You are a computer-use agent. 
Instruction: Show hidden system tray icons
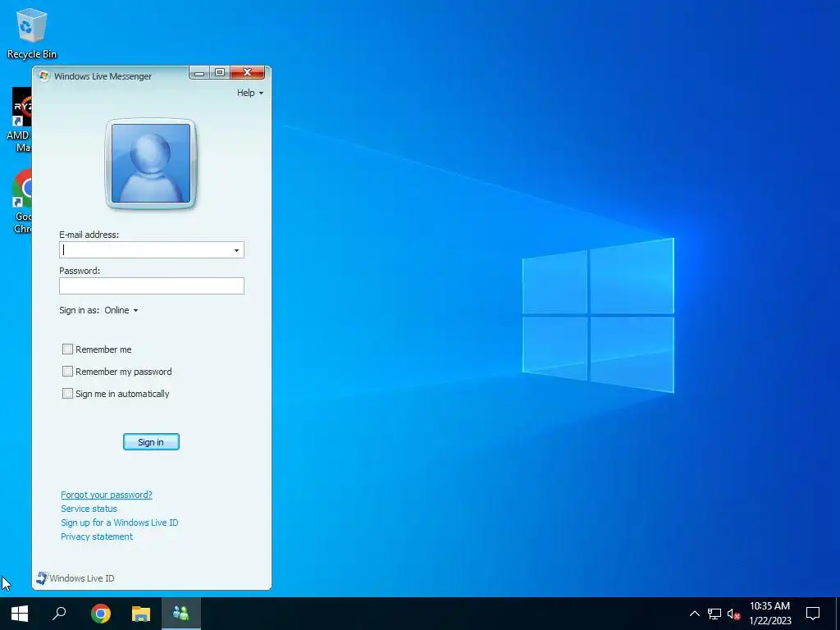tap(694, 614)
